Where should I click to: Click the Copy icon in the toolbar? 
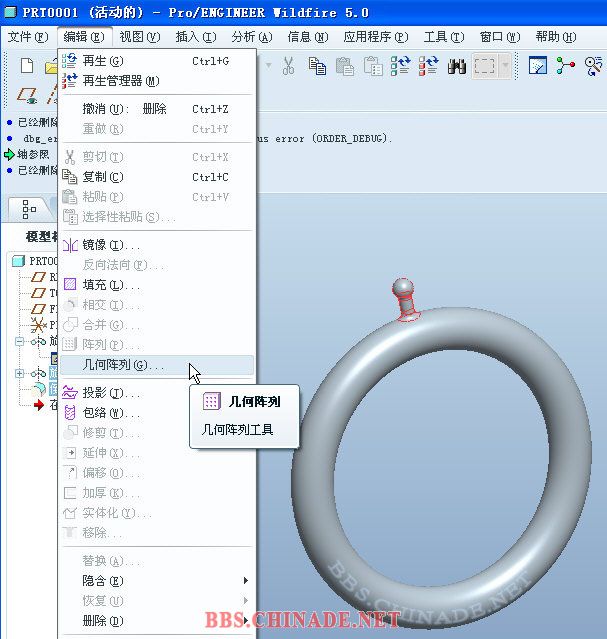point(317,66)
